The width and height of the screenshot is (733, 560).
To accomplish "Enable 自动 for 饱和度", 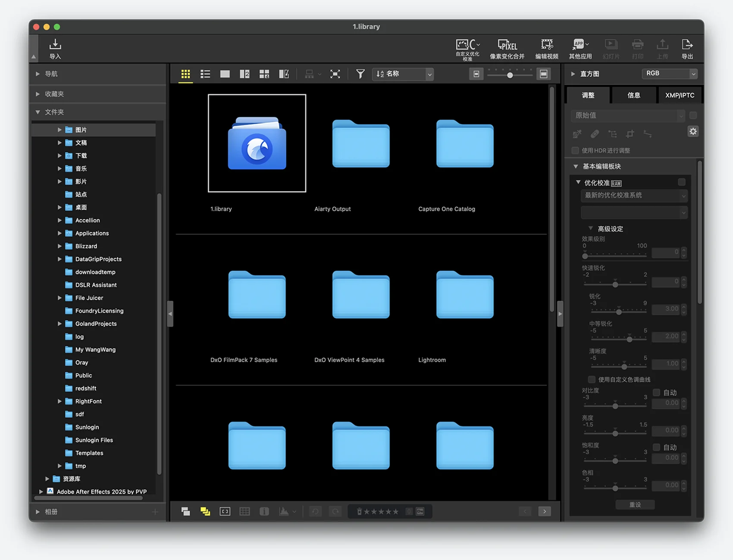I will 657,447.
